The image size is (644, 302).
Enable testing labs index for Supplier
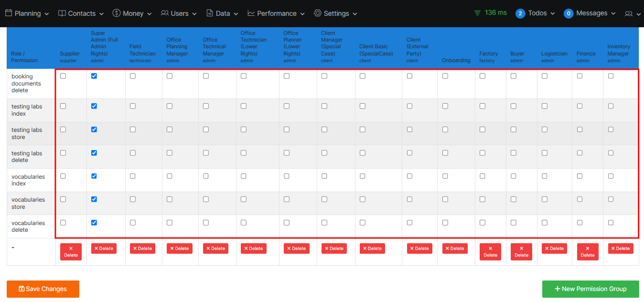click(63, 106)
